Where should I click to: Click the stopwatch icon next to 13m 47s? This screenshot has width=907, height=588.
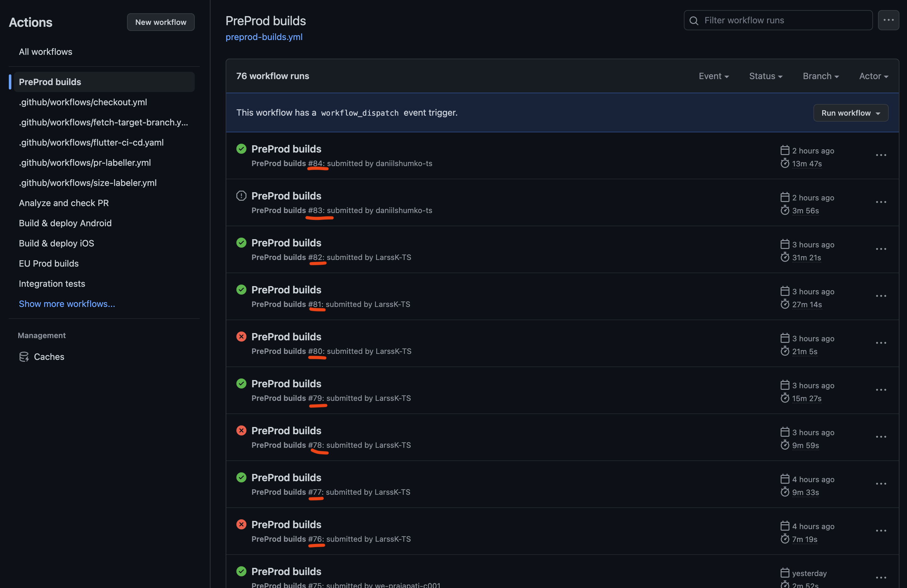coord(785,164)
